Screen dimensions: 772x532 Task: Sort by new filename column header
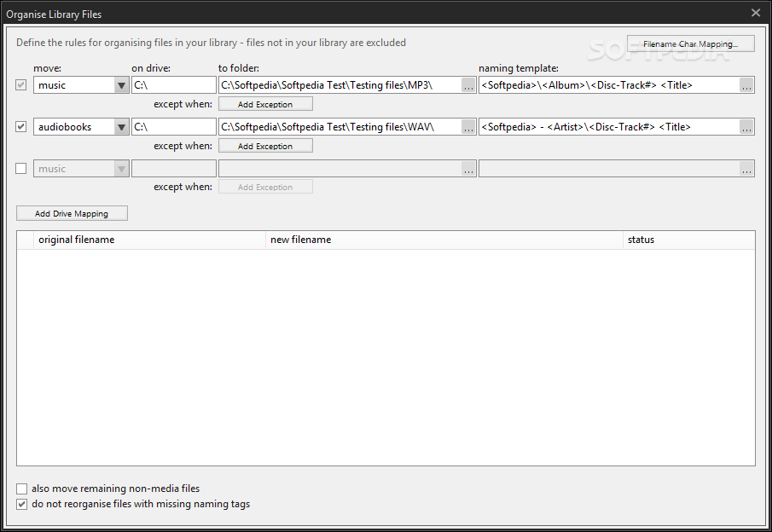pyautogui.click(x=444, y=240)
